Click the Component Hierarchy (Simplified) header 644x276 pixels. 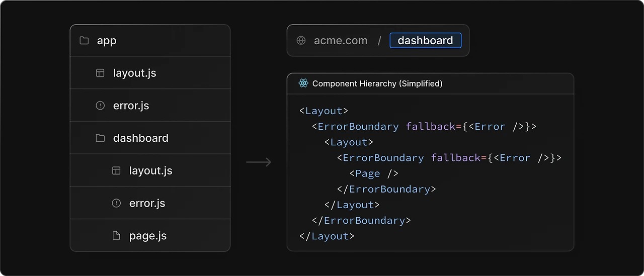click(x=377, y=83)
